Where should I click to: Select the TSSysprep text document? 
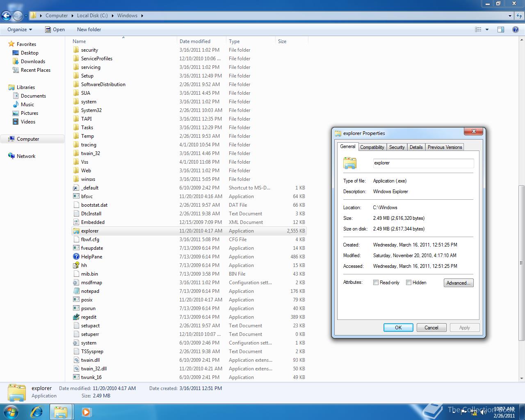click(189, 352)
